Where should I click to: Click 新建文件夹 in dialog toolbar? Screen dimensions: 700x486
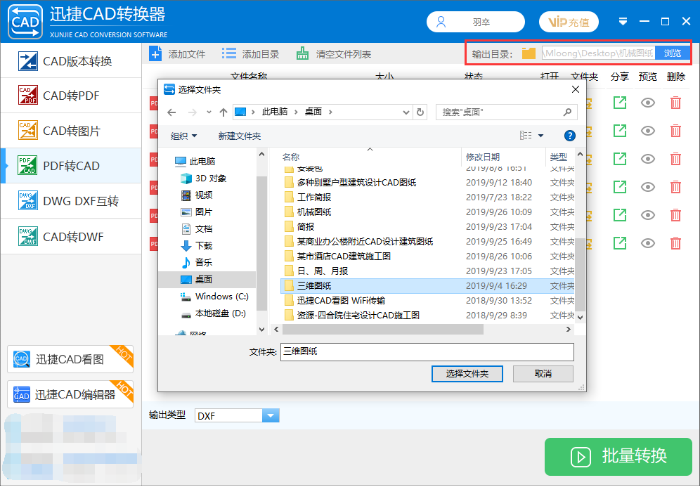click(239, 136)
